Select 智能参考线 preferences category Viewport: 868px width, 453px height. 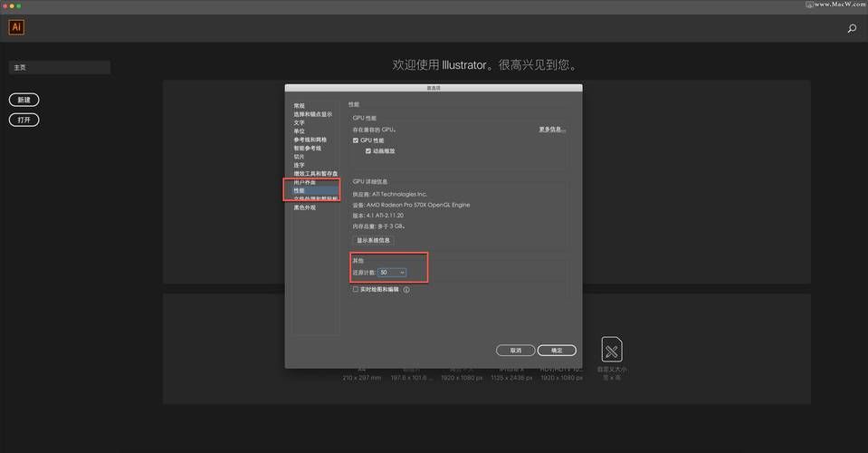point(307,149)
